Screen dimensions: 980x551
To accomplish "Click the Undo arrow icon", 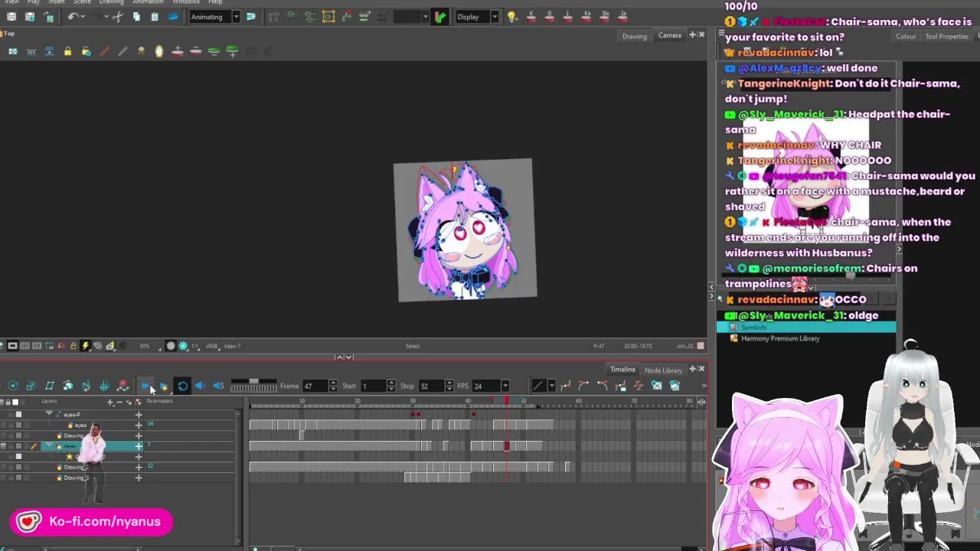I will click(x=73, y=17).
